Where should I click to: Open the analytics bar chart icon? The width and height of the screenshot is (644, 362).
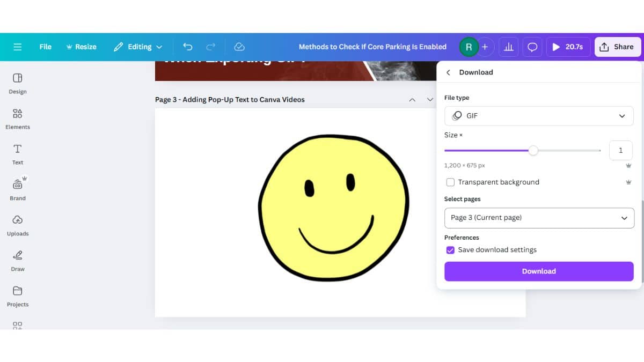coord(508,47)
